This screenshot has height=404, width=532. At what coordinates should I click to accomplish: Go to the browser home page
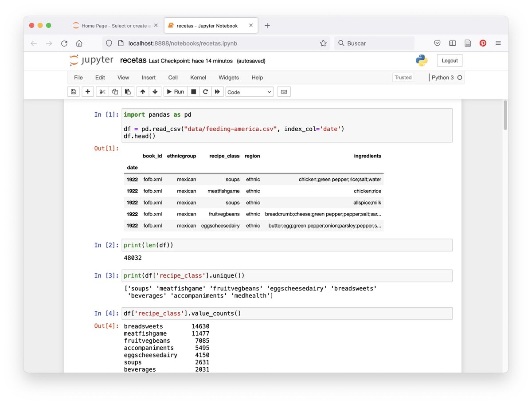click(x=79, y=43)
